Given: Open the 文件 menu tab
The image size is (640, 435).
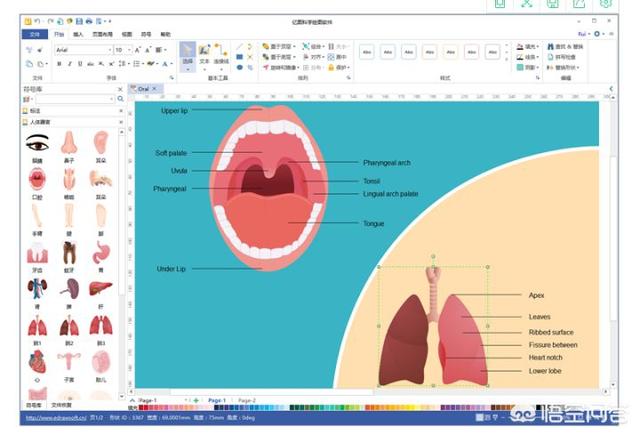Looking at the screenshot, I should 34,33.
